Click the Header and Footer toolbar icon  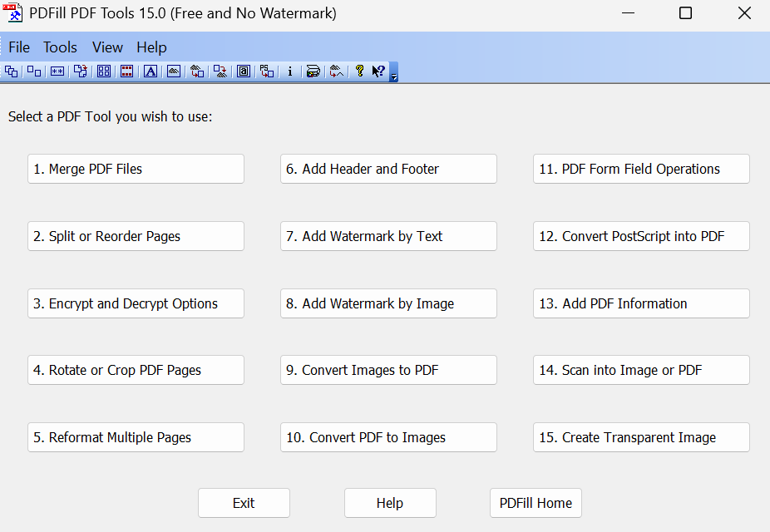(x=126, y=71)
